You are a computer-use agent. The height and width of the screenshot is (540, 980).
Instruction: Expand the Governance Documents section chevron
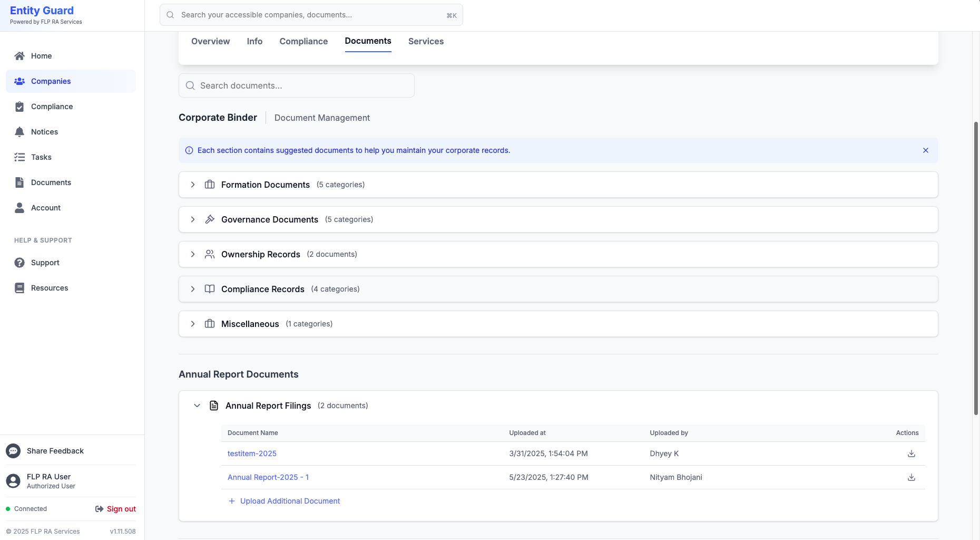click(x=193, y=219)
